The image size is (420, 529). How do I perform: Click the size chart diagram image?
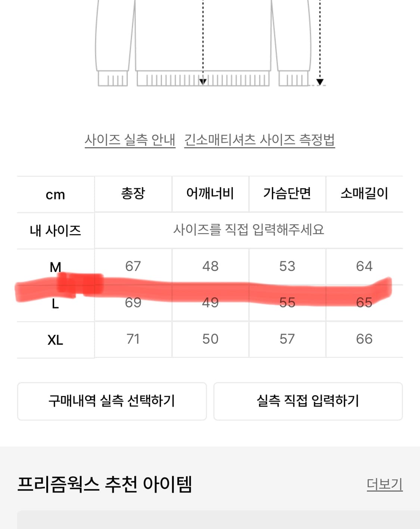[x=210, y=41]
